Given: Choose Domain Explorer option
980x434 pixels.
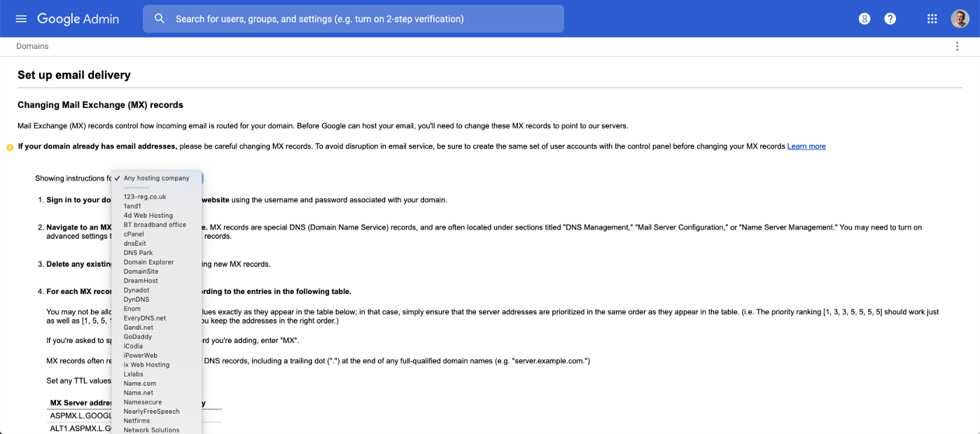Looking at the screenshot, I should (149, 262).
